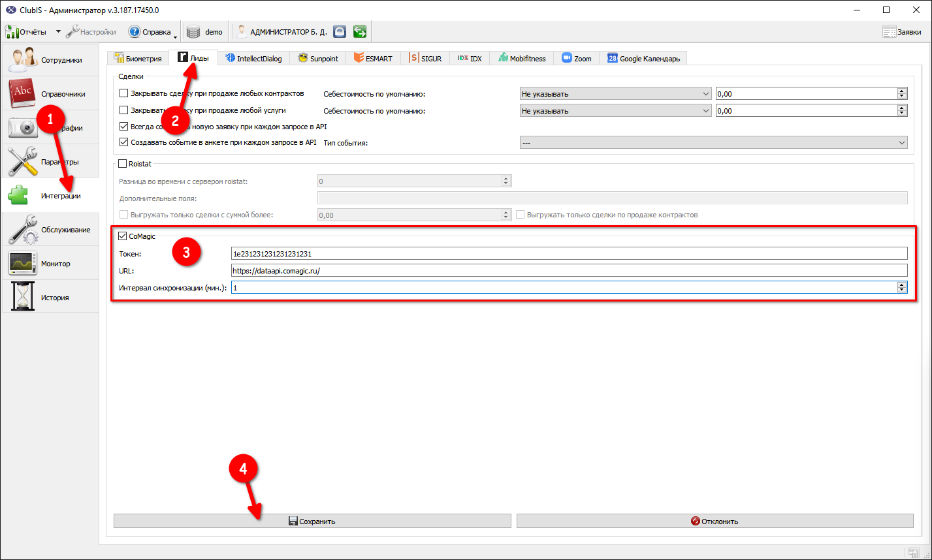This screenshot has width=932, height=560.
Task: Check Закрывать сделку при продаже любых контрактов
Action: (124, 93)
